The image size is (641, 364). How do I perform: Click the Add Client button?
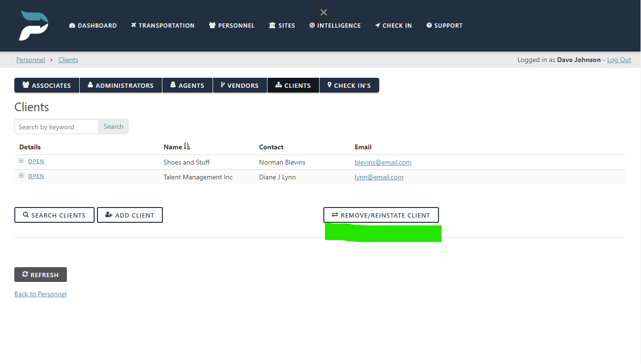coord(129,215)
